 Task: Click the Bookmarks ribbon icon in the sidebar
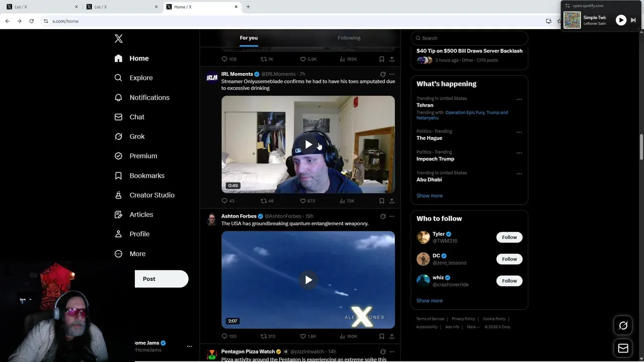(118, 175)
